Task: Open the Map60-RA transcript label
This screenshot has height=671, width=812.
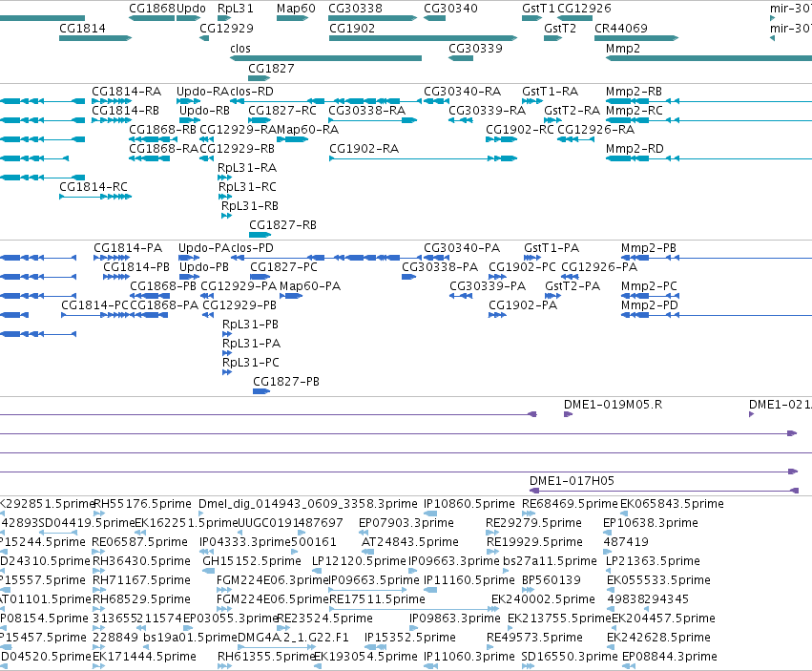Action: click(x=307, y=130)
